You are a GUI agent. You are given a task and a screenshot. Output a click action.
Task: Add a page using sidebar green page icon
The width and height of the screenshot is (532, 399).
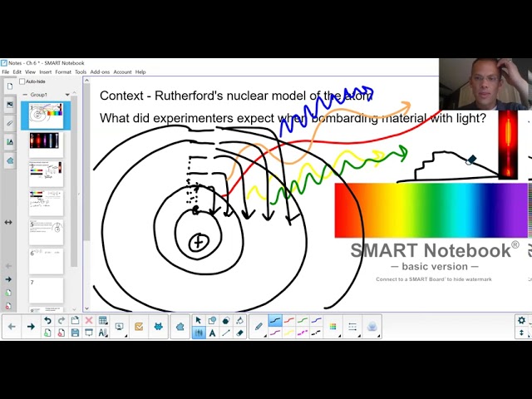8,293
